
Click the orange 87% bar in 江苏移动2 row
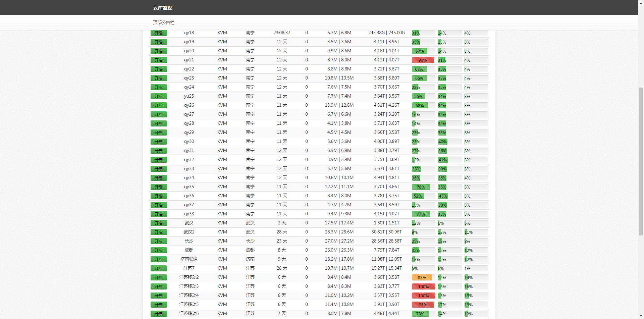[422, 277]
